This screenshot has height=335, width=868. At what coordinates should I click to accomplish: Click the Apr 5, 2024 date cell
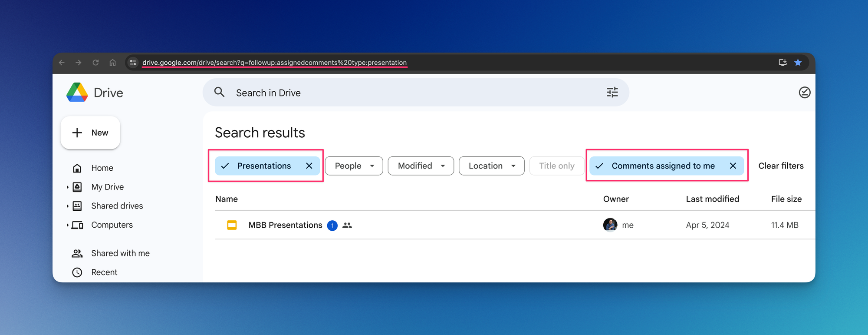[x=707, y=225]
